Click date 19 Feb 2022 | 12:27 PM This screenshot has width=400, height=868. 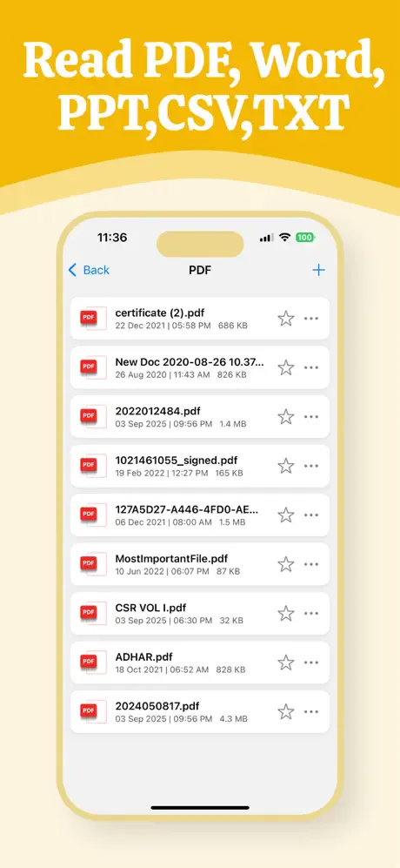162,474
